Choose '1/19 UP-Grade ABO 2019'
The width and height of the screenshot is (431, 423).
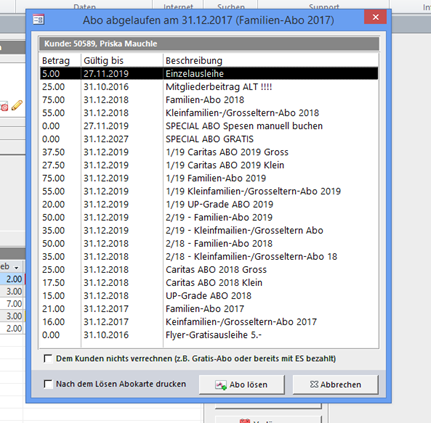[209, 204]
